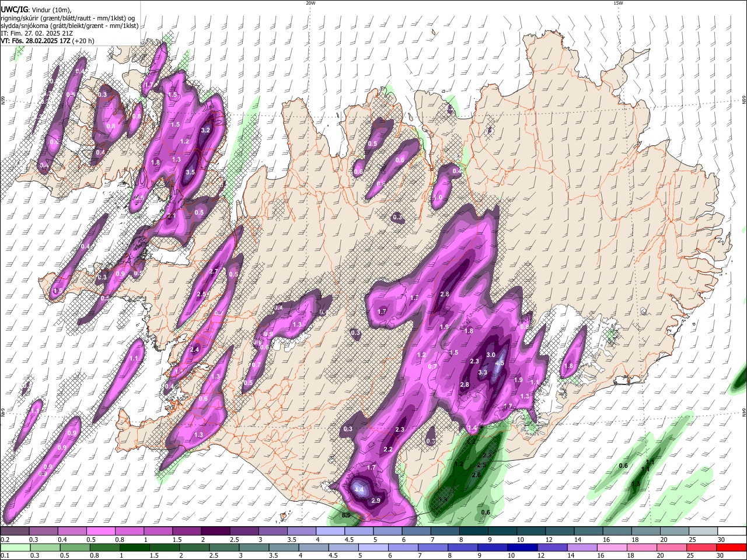Click the pure red swatch ending the rain scale
The image size is (747, 560).
[731, 547]
